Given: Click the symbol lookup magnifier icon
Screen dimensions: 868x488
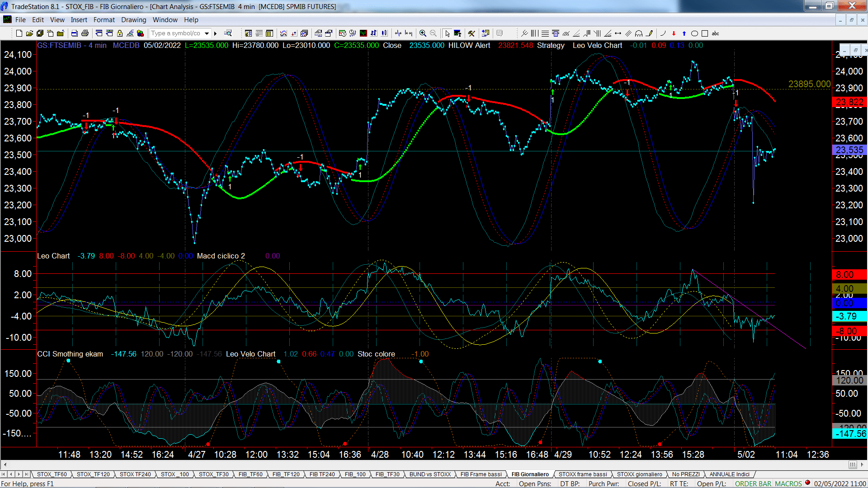Looking at the screenshot, I should (228, 33).
